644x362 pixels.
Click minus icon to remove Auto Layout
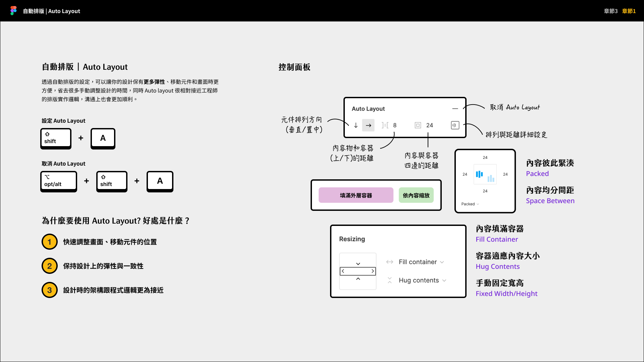455,109
